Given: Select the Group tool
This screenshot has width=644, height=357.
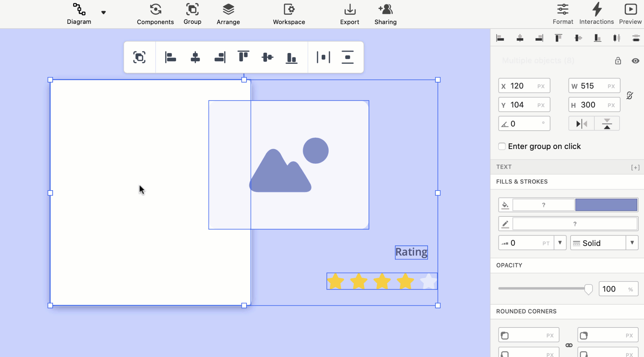Looking at the screenshot, I should pos(192,13).
